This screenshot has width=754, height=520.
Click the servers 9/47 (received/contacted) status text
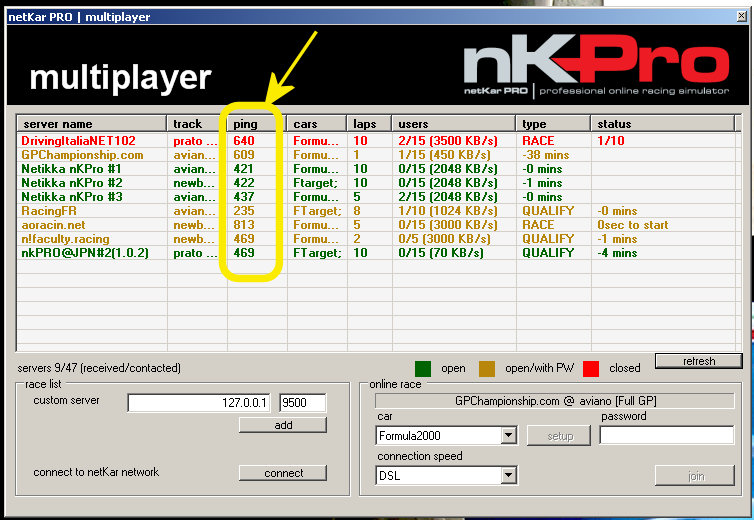click(x=99, y=368)
